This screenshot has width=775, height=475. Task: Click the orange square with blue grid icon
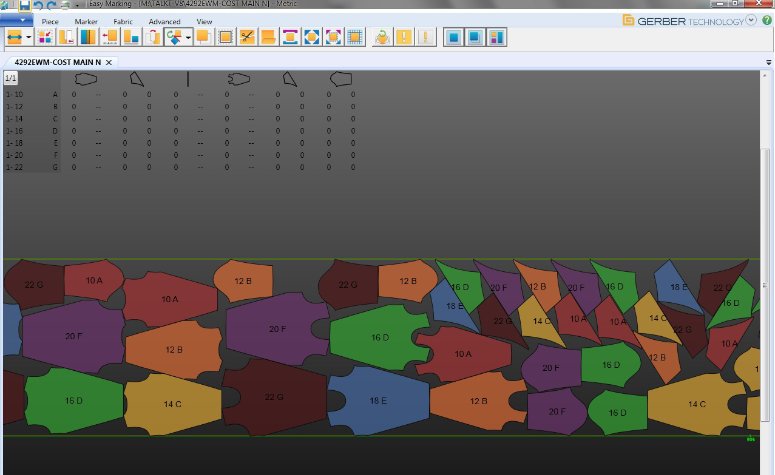355,37
